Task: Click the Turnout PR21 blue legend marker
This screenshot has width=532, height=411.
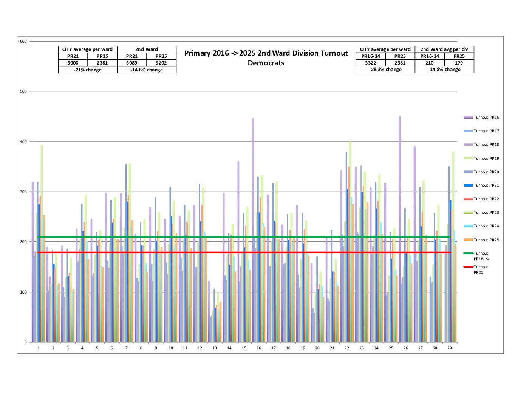Action: 468,185
